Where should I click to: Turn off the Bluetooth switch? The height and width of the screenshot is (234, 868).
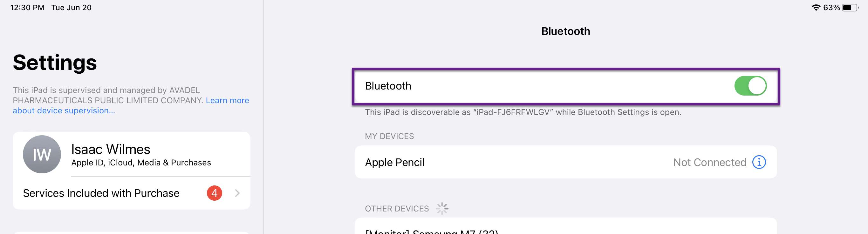point(750,86)
